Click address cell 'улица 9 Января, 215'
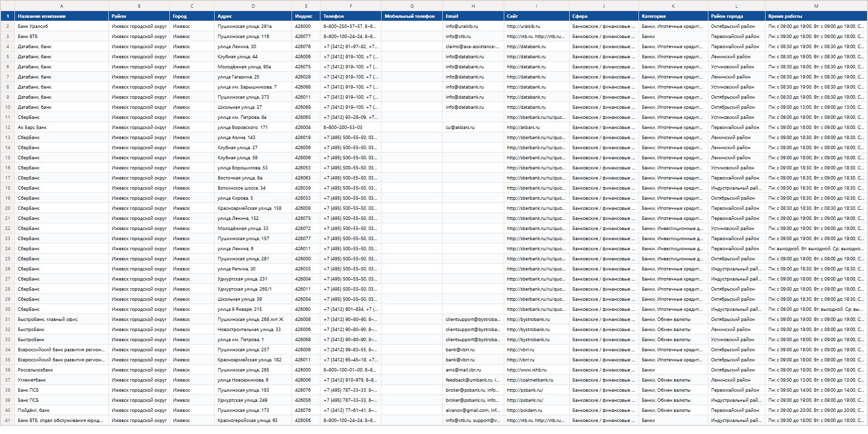The width and height of the screenshot is (868, 434). (253, 309)
